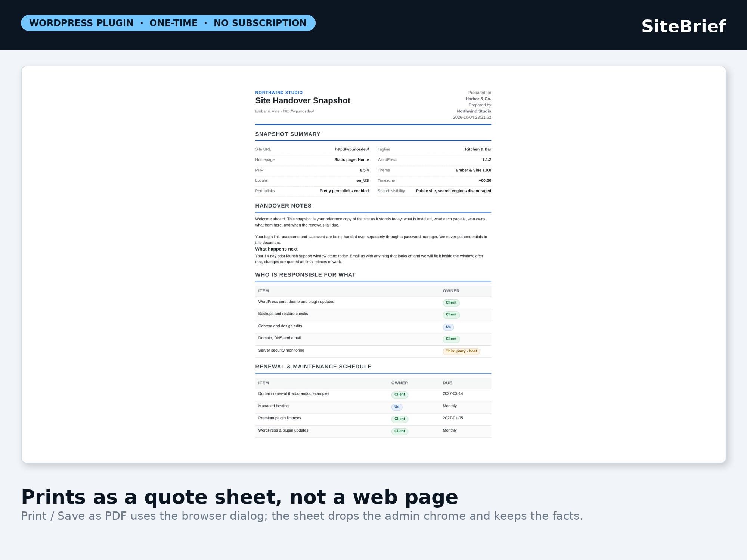The width and height of the screenshot is (747, 560).
Task: Click the Northwind Studio header label
Action: (x=279, y=93)
